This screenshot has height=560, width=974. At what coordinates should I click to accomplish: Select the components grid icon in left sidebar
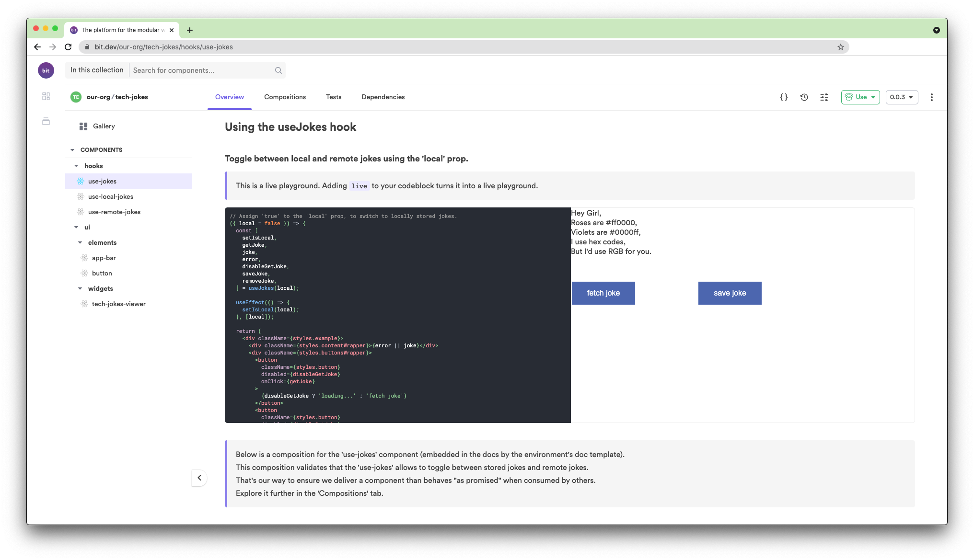(x=46, y=96)
